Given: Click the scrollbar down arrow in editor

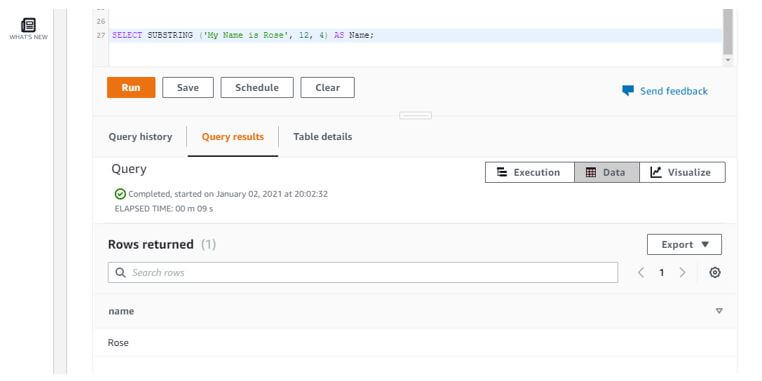Looking at the screenshot, I should coord(727,60).
